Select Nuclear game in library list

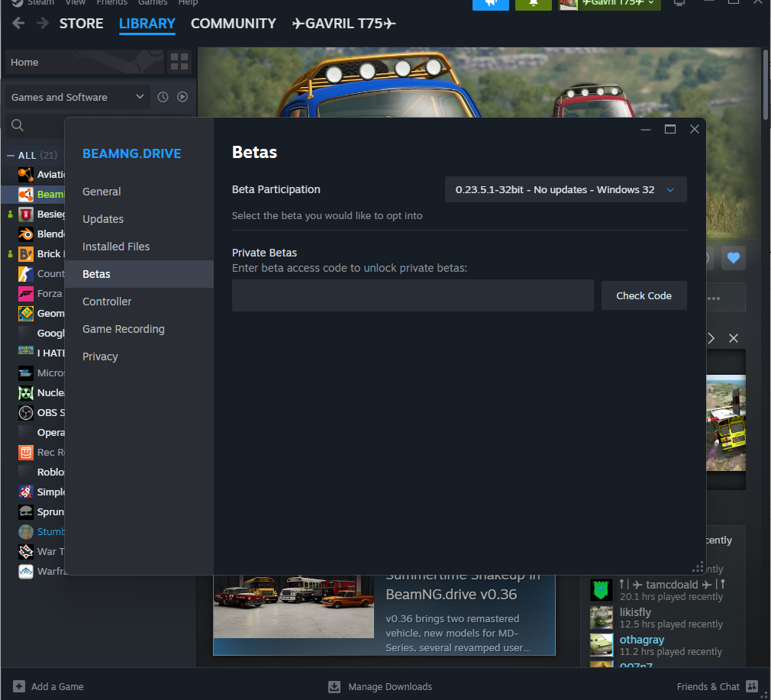(x=41, y=393)
